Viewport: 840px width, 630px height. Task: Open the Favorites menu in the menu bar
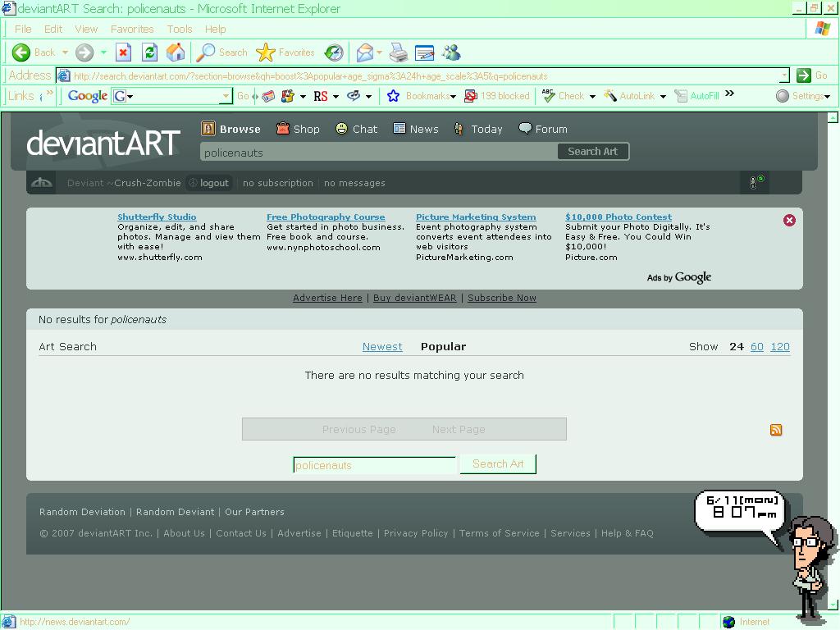(132, 29)
